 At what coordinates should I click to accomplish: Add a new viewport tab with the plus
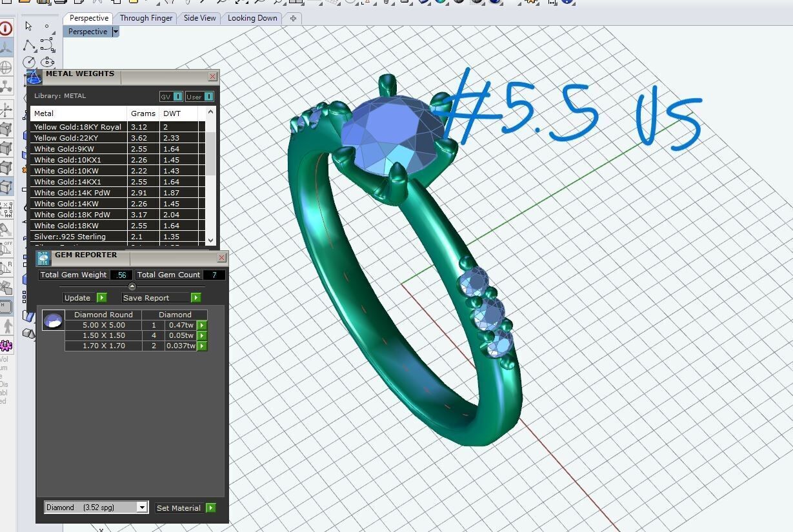(x=293, y=18)
